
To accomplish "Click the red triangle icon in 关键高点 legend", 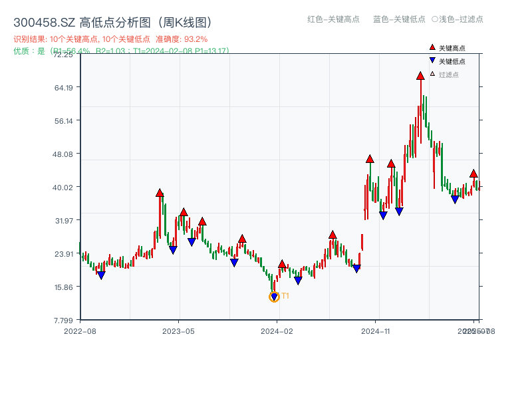I will 432,47.
